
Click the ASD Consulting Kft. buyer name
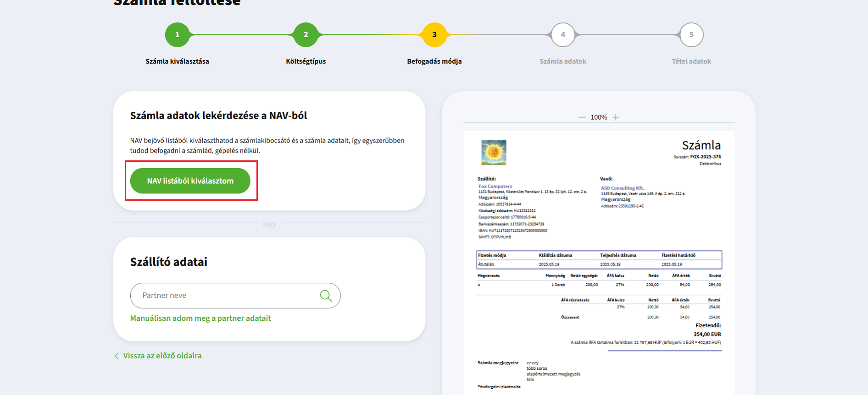(x=623, y=188)
